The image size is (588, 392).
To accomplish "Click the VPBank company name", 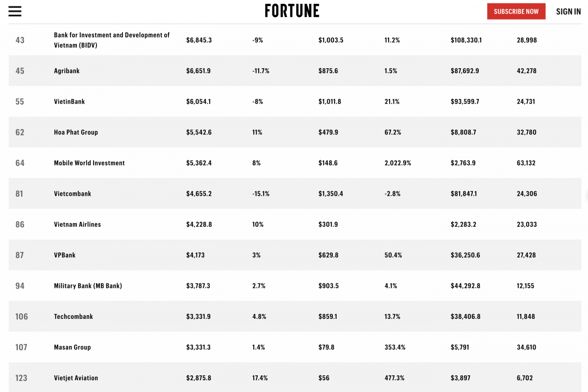I will point(65,255).
